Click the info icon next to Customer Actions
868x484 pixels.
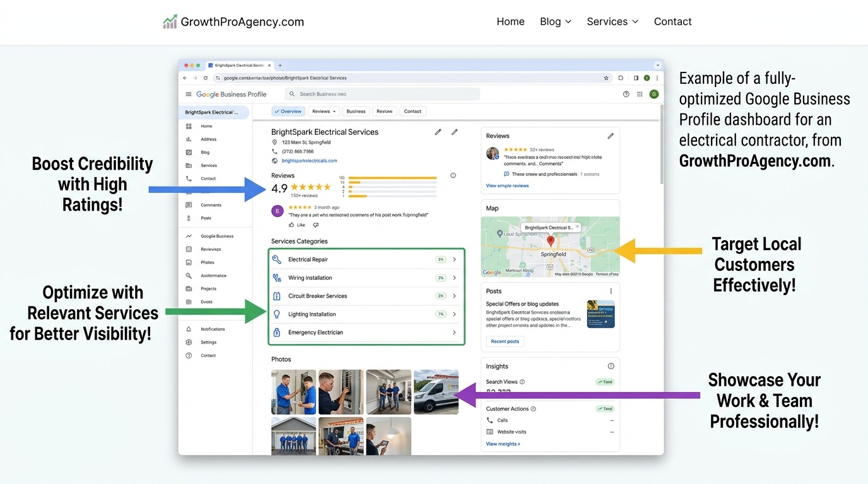click(534, 409)
